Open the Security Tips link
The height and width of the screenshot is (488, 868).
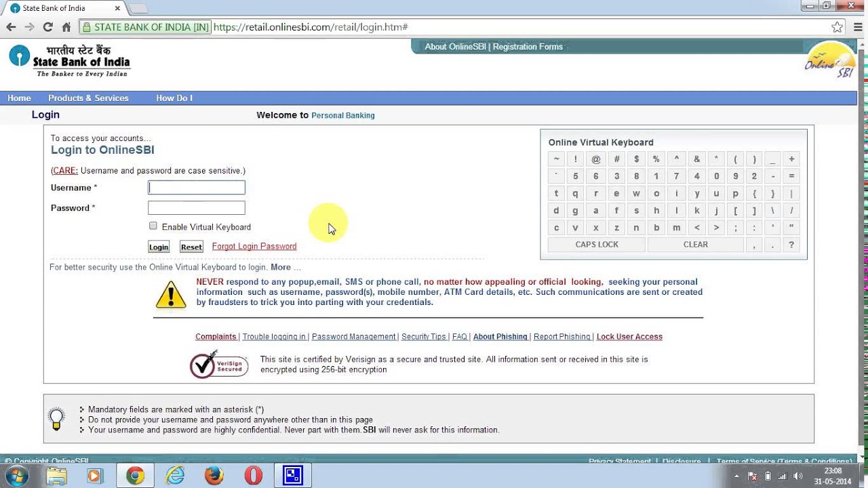(424, 337)
